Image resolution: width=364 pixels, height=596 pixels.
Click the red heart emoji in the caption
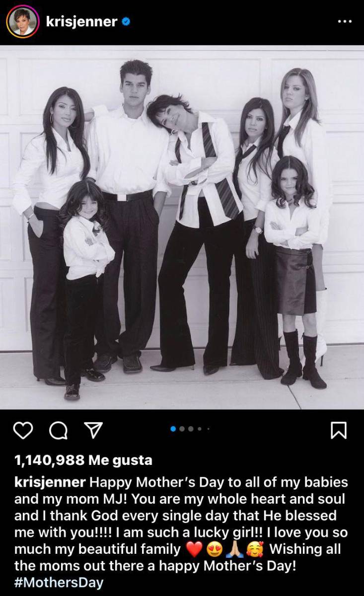(194, 549)
